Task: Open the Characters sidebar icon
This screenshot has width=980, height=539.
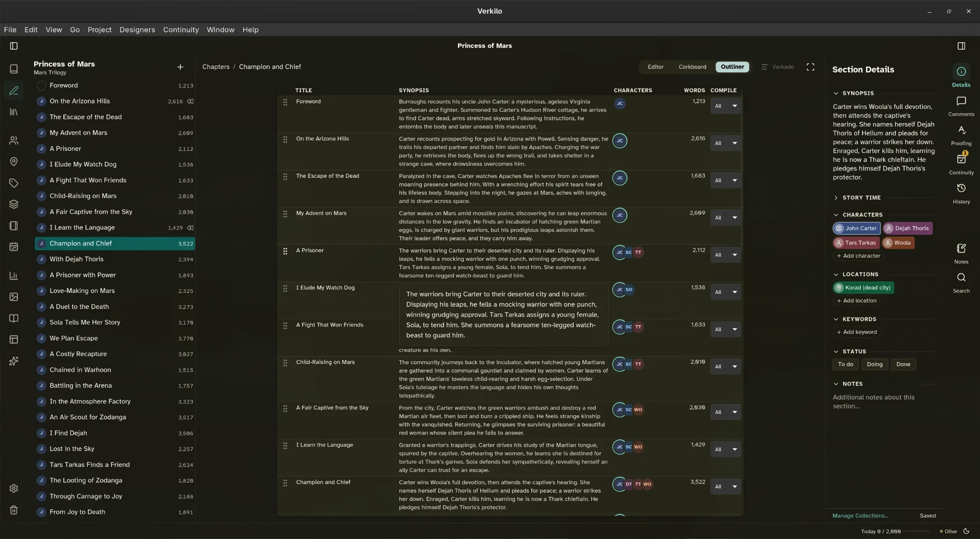Action: coord(14,141)
